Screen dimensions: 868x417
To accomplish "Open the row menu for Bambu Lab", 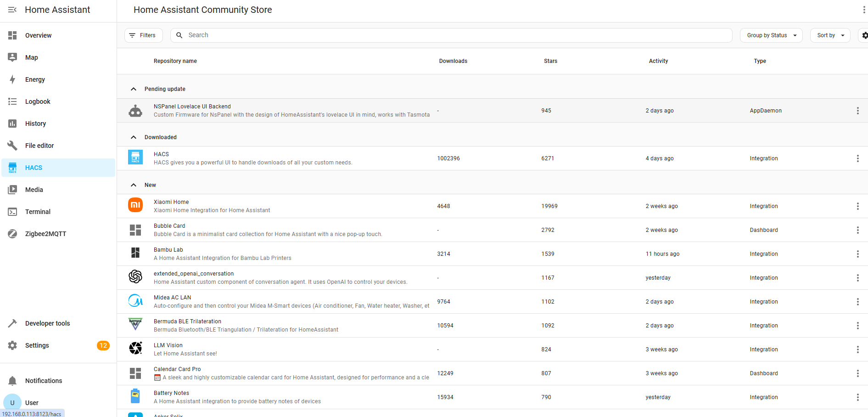I will pos(857,254).
